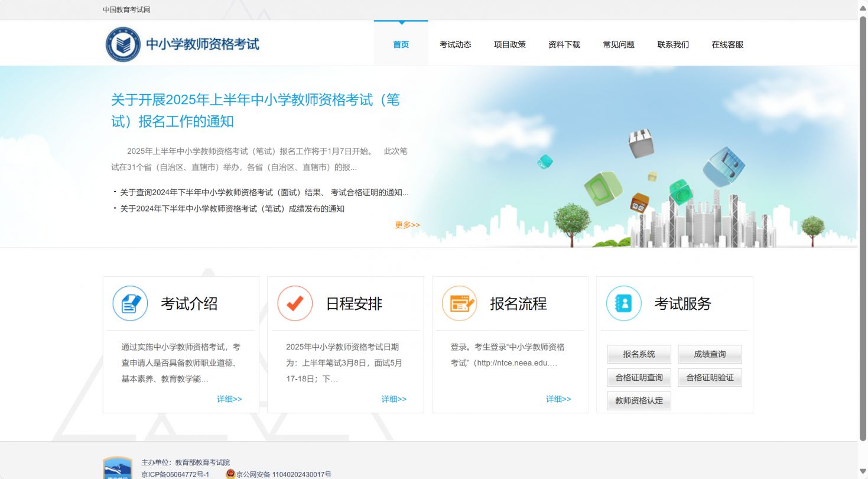Click the 报名流程 card heading
This screenshot has width=868, height=479.
518,303
